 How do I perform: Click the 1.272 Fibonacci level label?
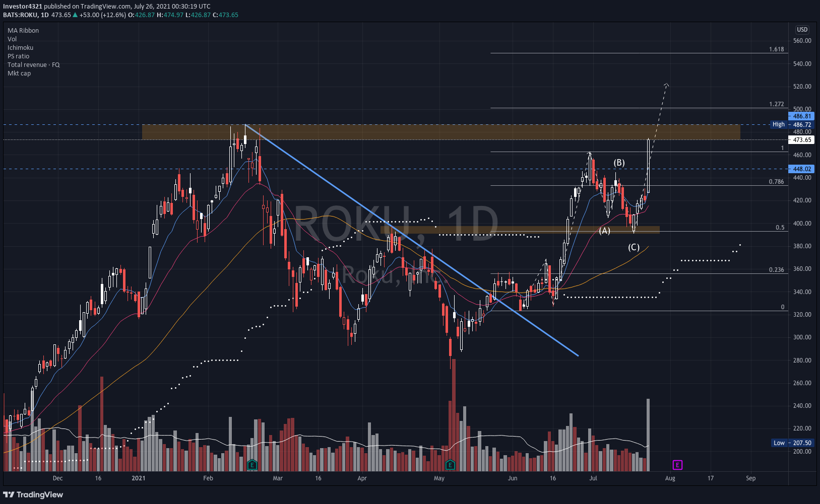[777, 104]
